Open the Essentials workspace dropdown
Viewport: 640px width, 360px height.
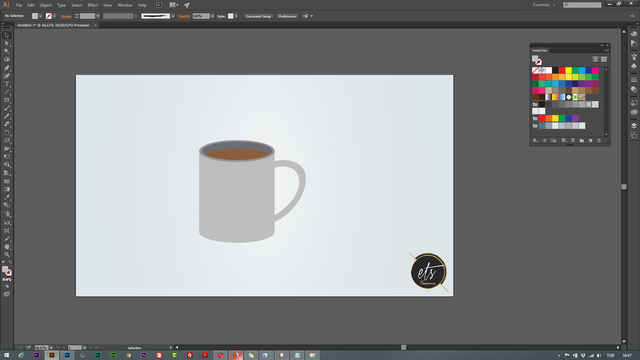[x=544, y=5]
